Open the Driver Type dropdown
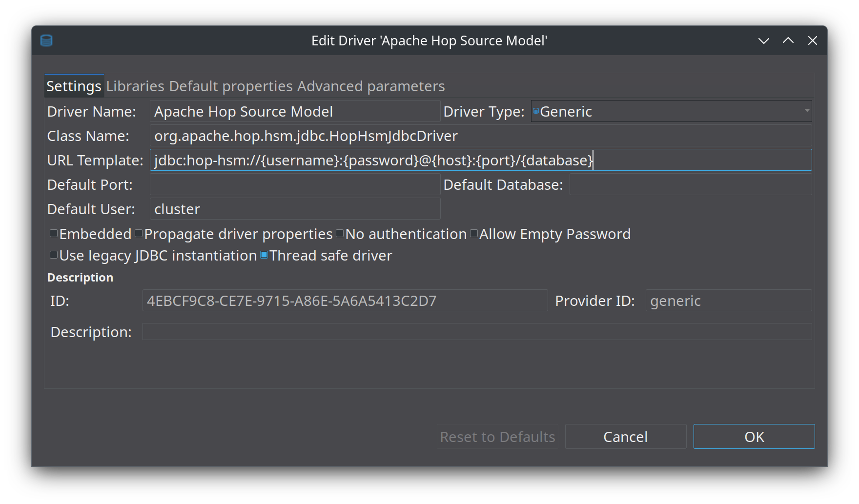 pyautogui.click(x=671, y=111)
